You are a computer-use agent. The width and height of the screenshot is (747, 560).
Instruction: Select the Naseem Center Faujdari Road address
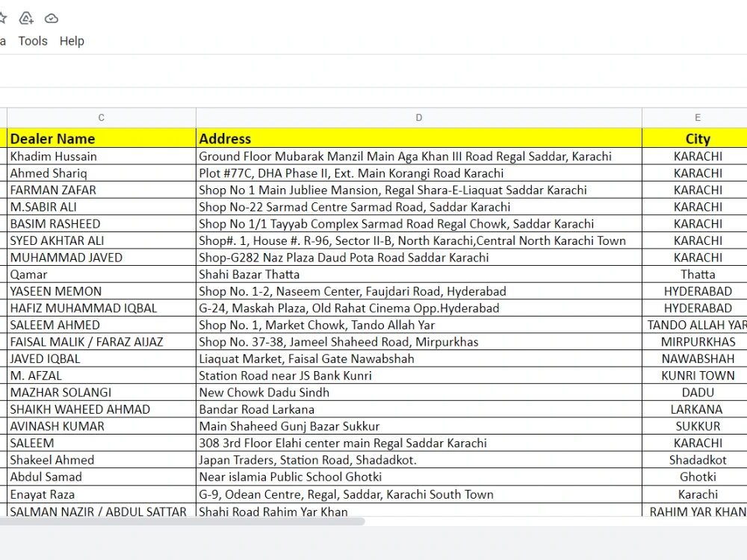419,291
